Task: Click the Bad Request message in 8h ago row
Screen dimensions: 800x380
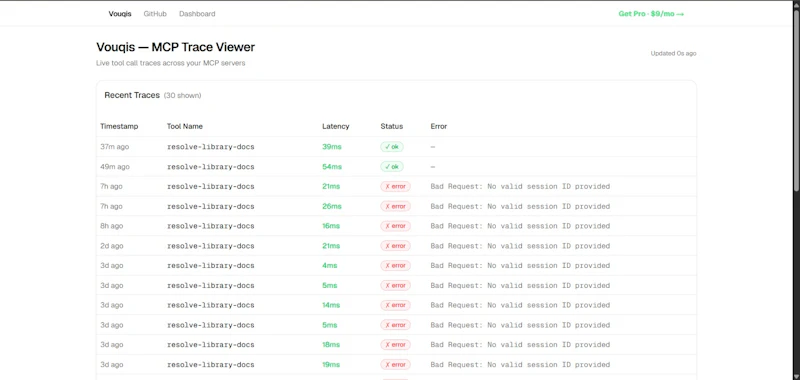Action: tap(520, 226)
